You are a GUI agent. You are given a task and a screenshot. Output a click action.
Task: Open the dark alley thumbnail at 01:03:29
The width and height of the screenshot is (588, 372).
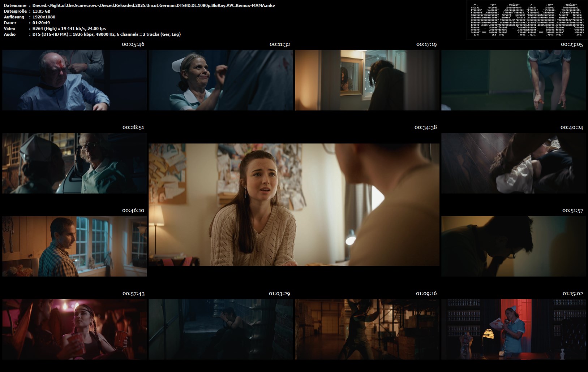pyautogui.click(x=221, y=329)
